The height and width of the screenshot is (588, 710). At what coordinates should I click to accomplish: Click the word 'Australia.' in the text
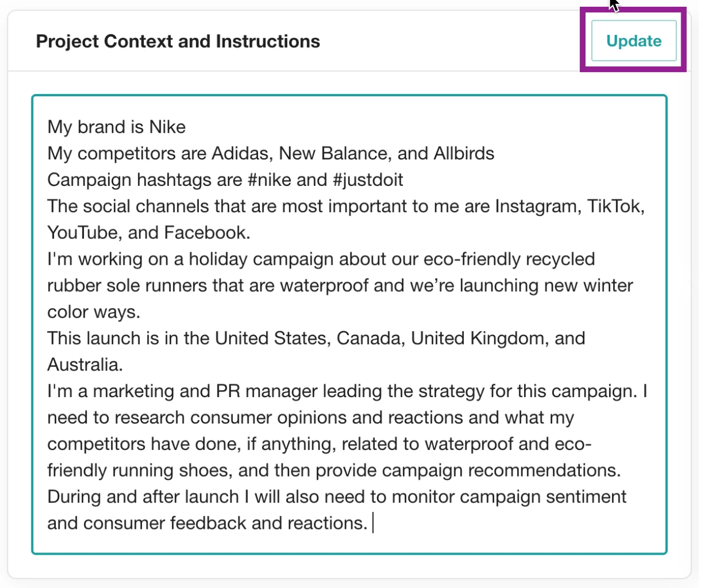tap(85, 365)
